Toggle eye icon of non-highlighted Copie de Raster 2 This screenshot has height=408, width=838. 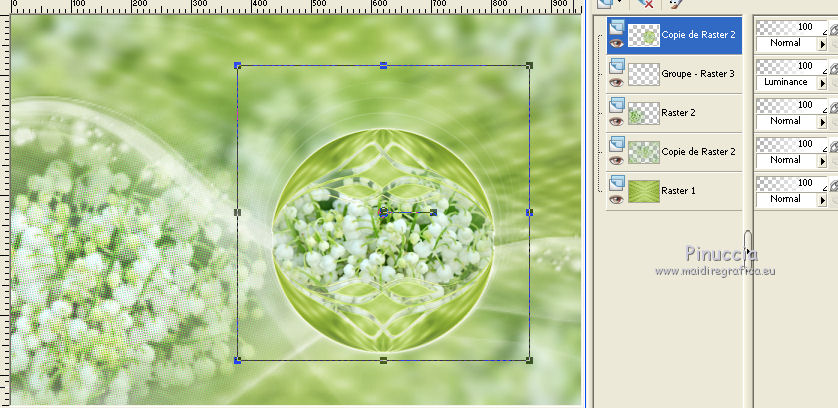pos(617,160)
